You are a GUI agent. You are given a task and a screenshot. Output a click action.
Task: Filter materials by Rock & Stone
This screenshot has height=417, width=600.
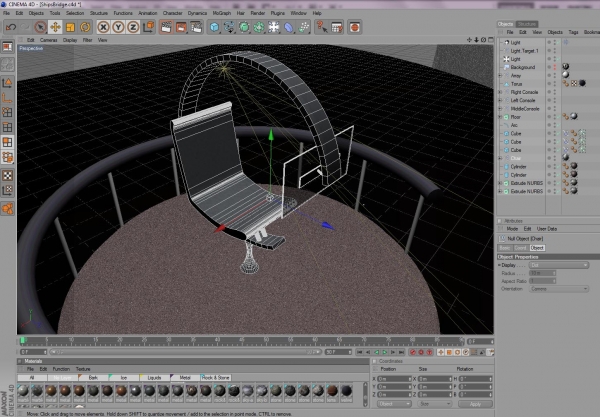click(216, 378)
